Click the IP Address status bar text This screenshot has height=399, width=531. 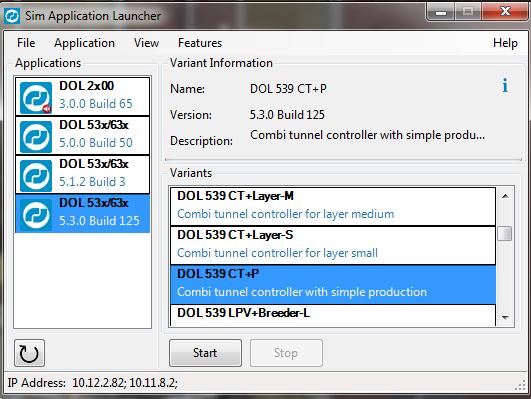[92, 383]
